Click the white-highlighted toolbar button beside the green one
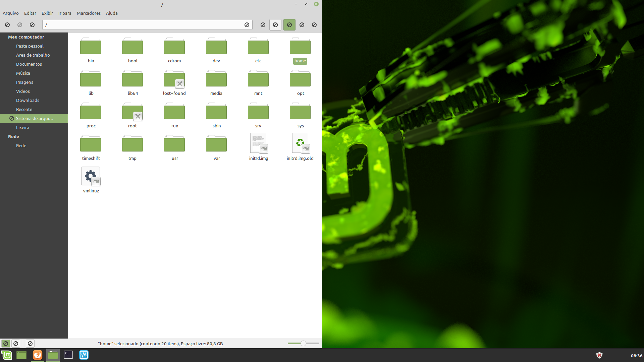Viewport: 644px width, 362px height. coord(275,25)
